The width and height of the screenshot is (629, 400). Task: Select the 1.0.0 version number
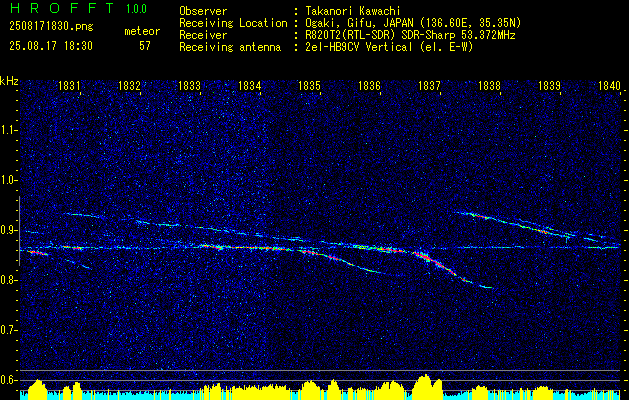coord(136,9)
